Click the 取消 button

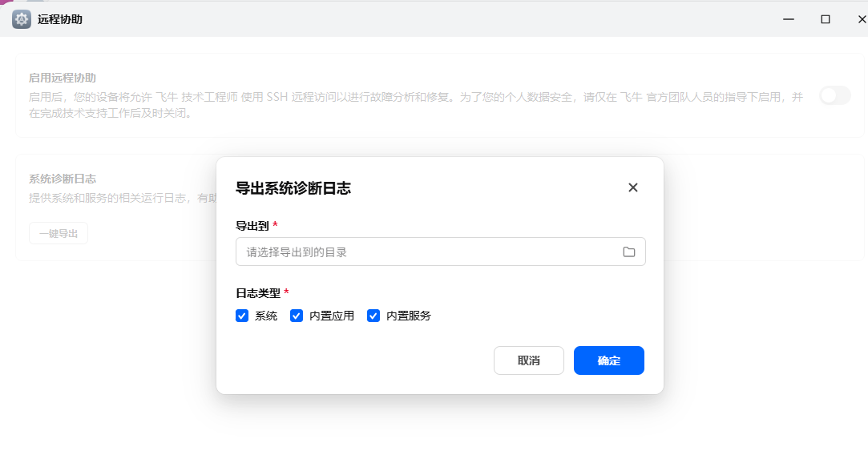[529, 360]
